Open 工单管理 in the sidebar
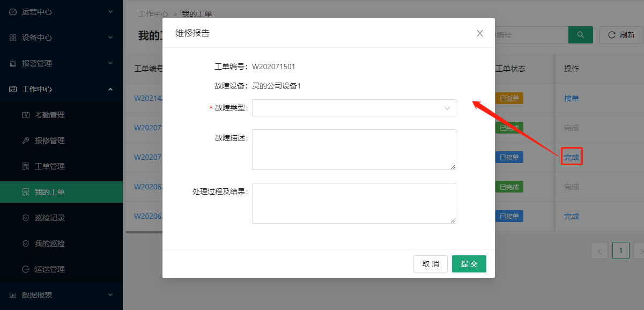This screenshot has width=644, height=310. [x=49, y=166]
